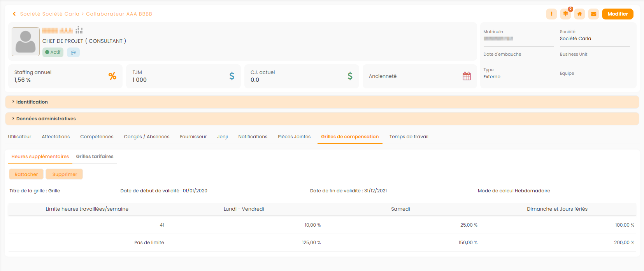Click the back arrow beside the breadcrumb
The image size is (644, 271).
coord(14,14)
